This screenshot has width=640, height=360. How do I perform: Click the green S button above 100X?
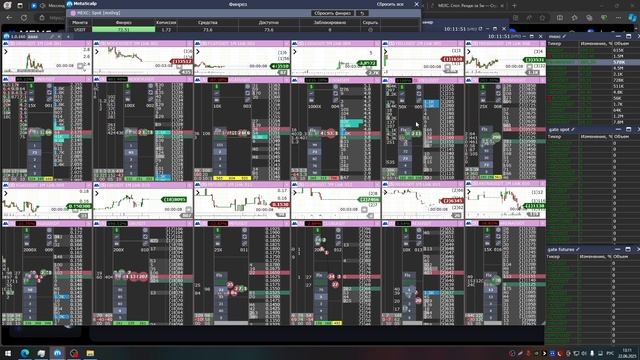pos(127,87)
